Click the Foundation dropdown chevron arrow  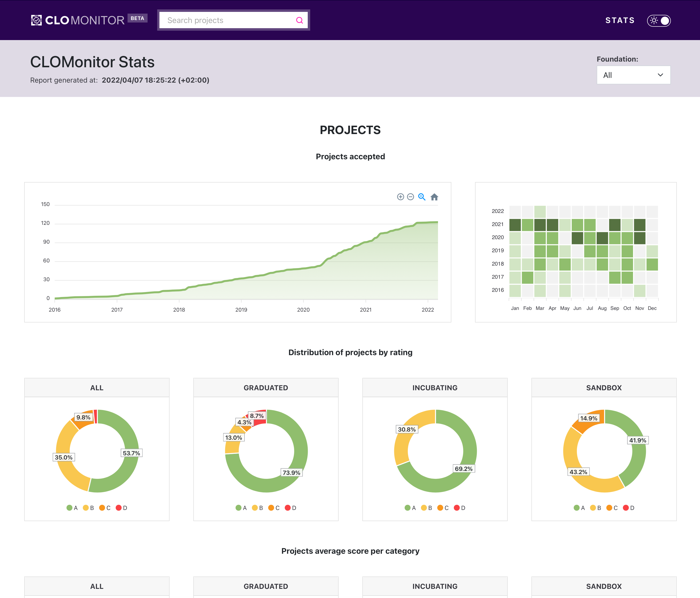[660, 75]
